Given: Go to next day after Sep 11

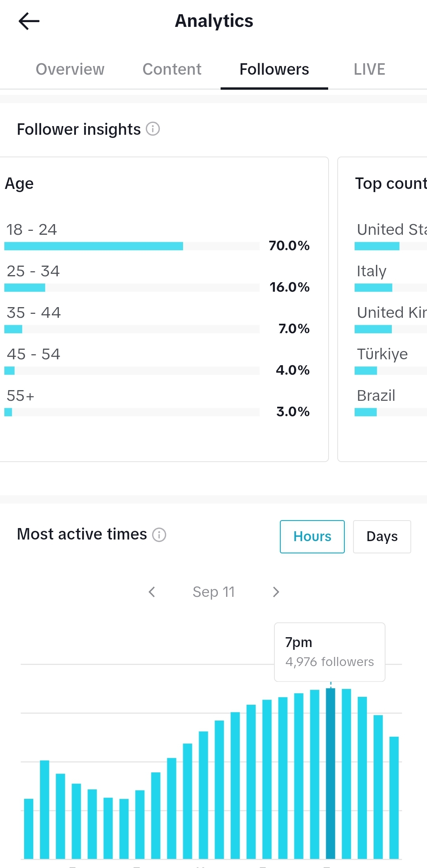Looking at the screenshot, I should tap(276, 592).
